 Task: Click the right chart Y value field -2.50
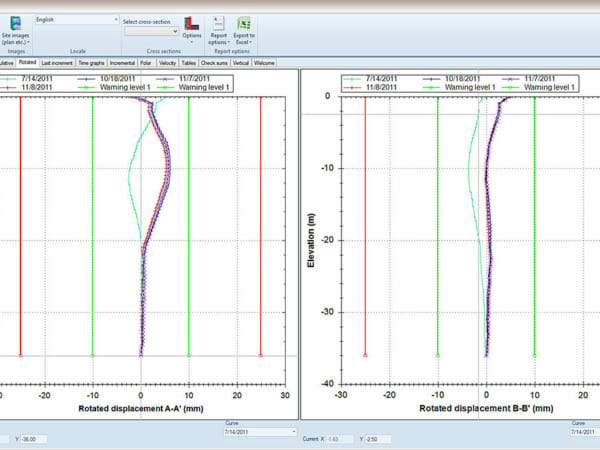[378, 439]
